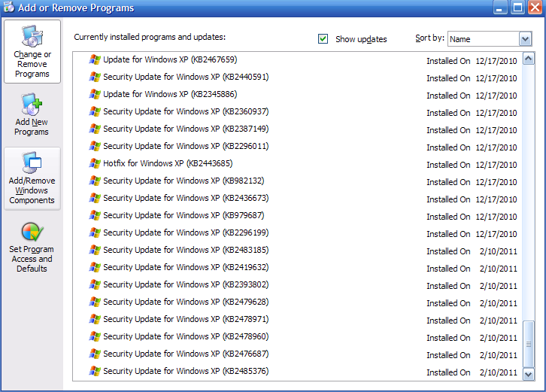Viewport: 546px width, 392px height.
Task: Click the icon of Security Update KB2478960
Action: coord(94,336)
